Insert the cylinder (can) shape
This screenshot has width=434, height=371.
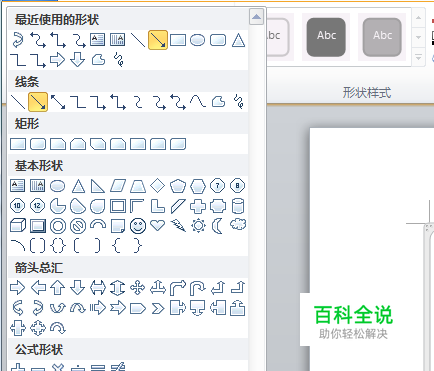coord(238,206)
